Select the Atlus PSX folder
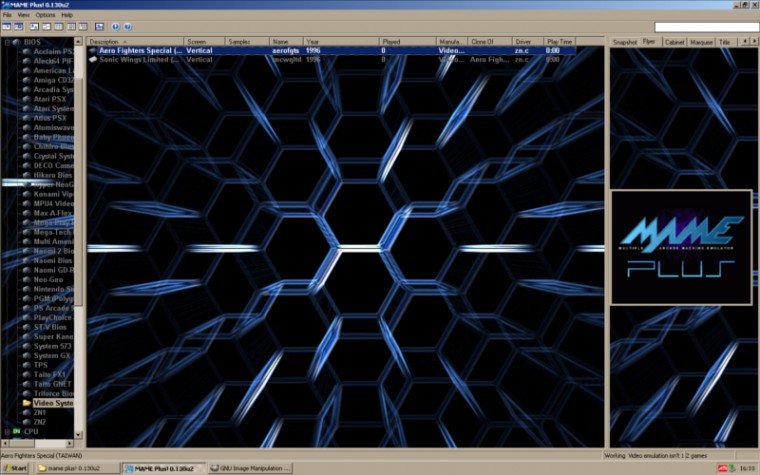The image size is (760, 475). (50, 118)
